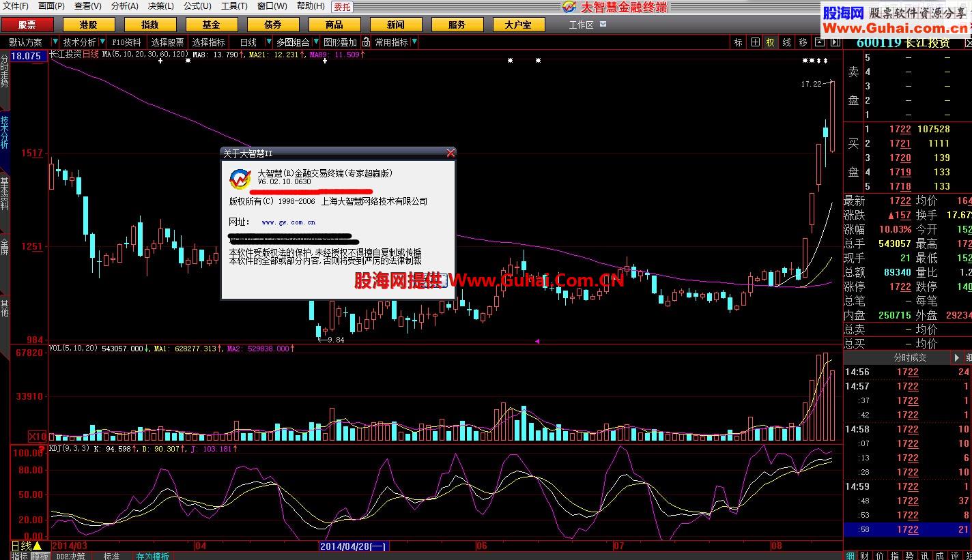
Task: Open the 分析(A) menu
Action: pyautogui.click(x=124, y=6)
